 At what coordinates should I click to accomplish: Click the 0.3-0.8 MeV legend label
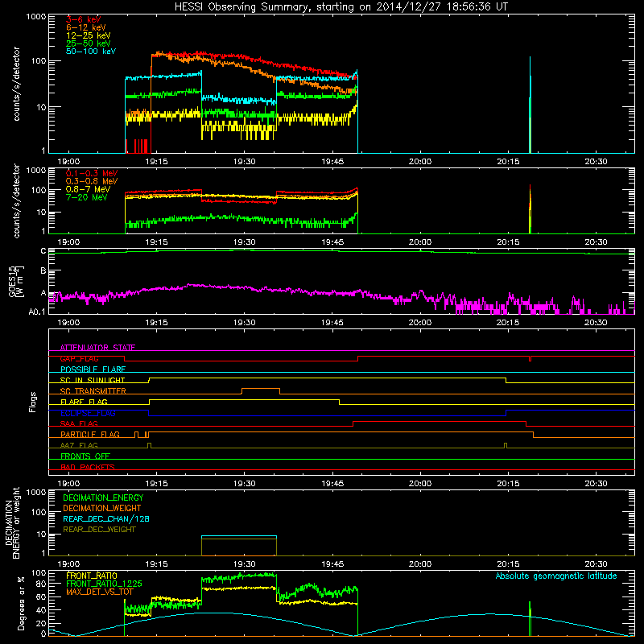(x=92, y=181)
